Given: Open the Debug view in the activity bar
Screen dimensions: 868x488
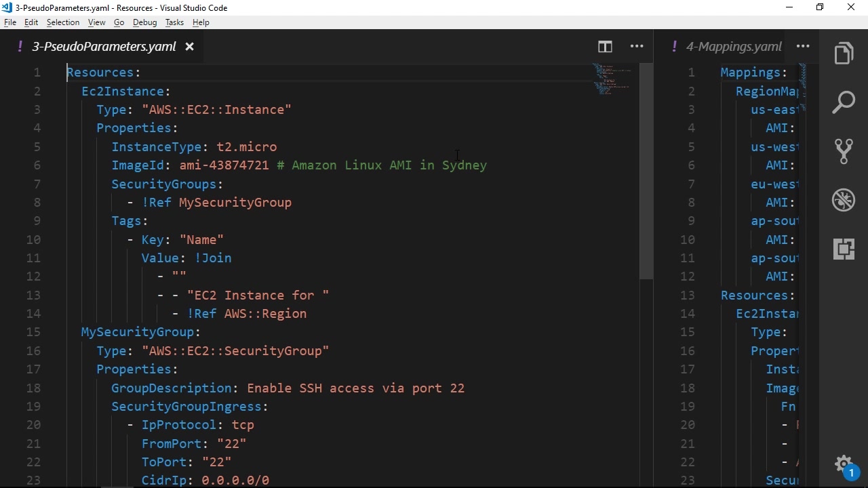Looking at the screenshot, I should [844, 200].
